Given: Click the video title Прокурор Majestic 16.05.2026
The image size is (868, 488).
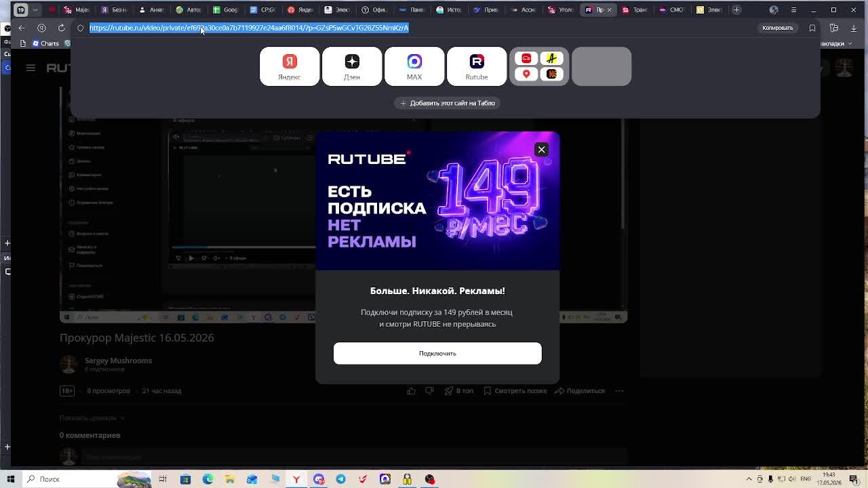Looking at the screenshot, I should coord(137,338).
